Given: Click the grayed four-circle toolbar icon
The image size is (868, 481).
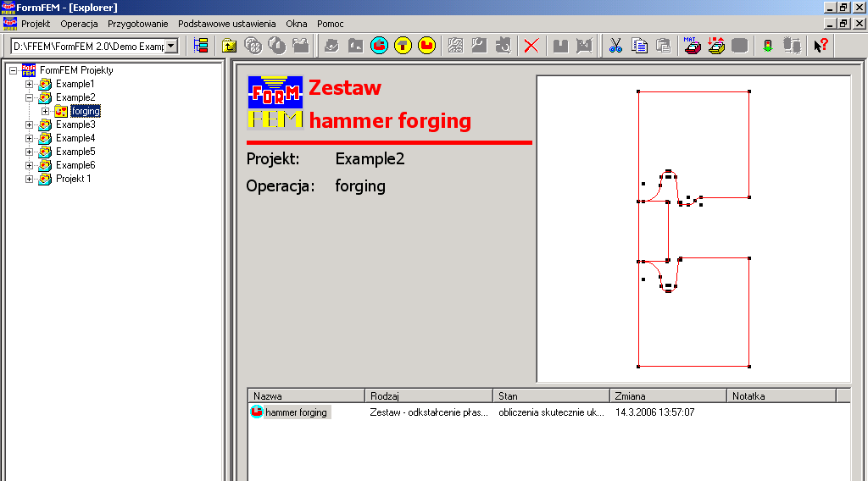Looking at the screenshot, I should click(253, 46).
